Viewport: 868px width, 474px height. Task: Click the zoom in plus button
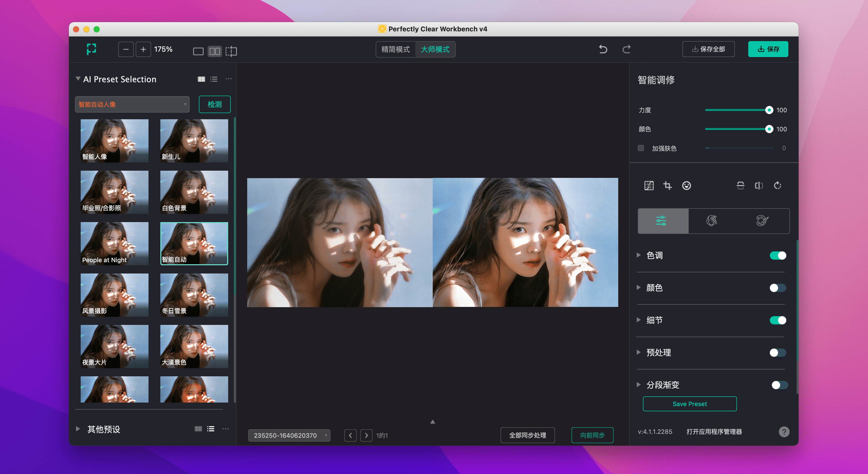[143, 49]
